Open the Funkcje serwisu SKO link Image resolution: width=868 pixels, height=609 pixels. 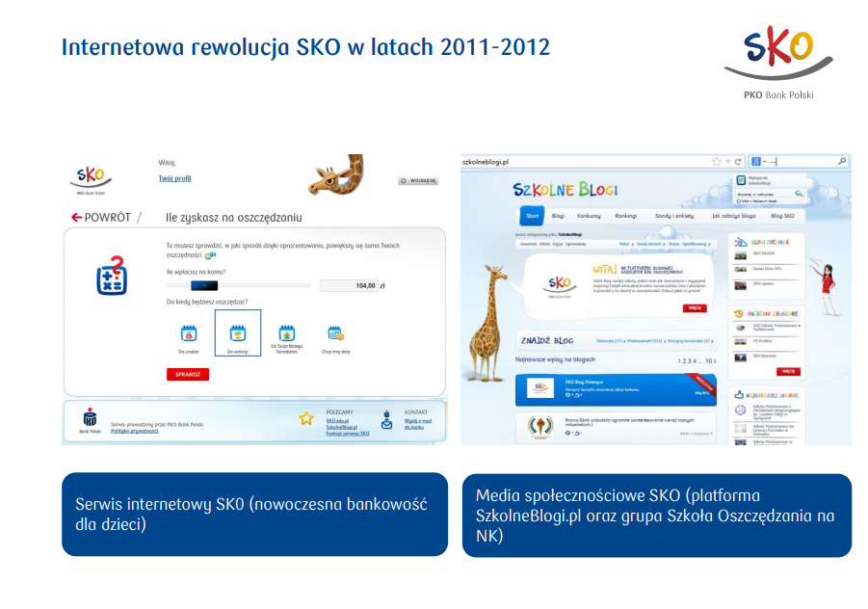pos(348,434)
